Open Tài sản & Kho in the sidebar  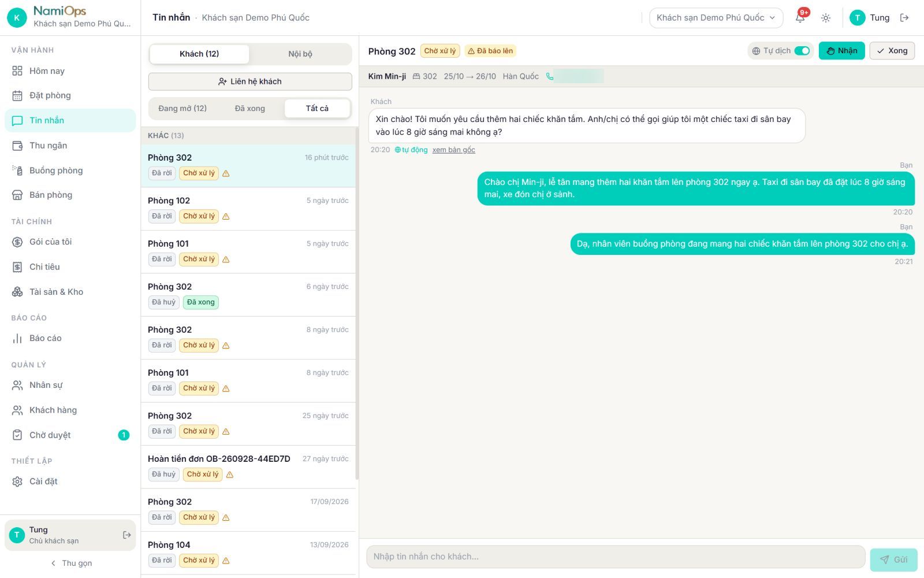point(70,292)
